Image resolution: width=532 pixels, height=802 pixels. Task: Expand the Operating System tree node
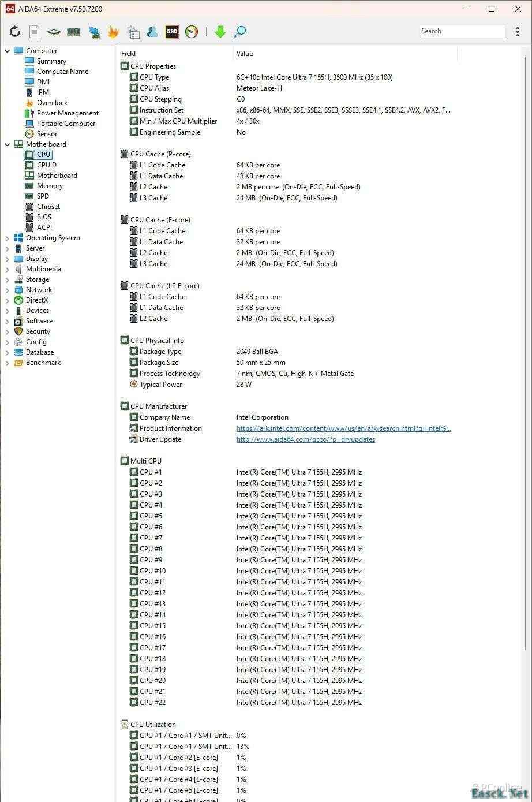click(x=8, y=238)
